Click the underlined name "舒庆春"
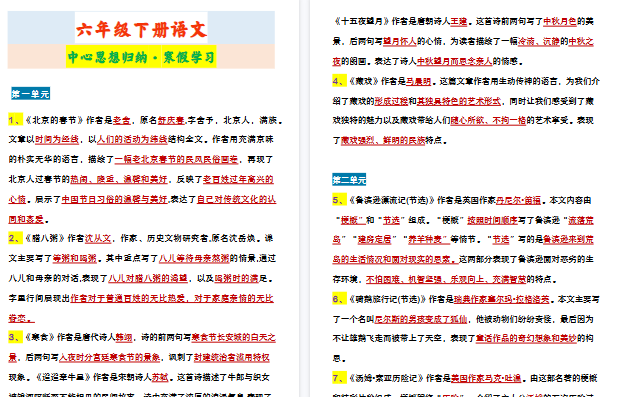This screenshot has height=397, width=617. pyautogui.click(x=171, y=120)
